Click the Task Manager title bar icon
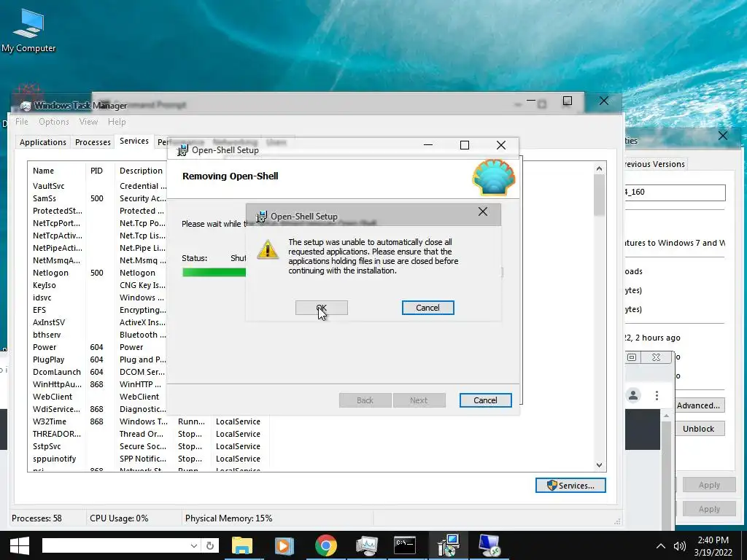The width and height of the screenshot is (747, 560). [26, 106]
